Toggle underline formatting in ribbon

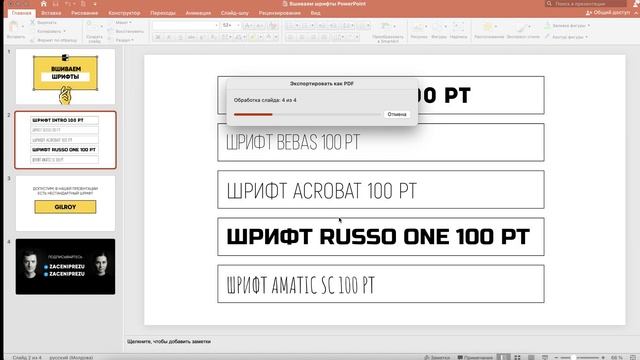(x=180, y=37)
